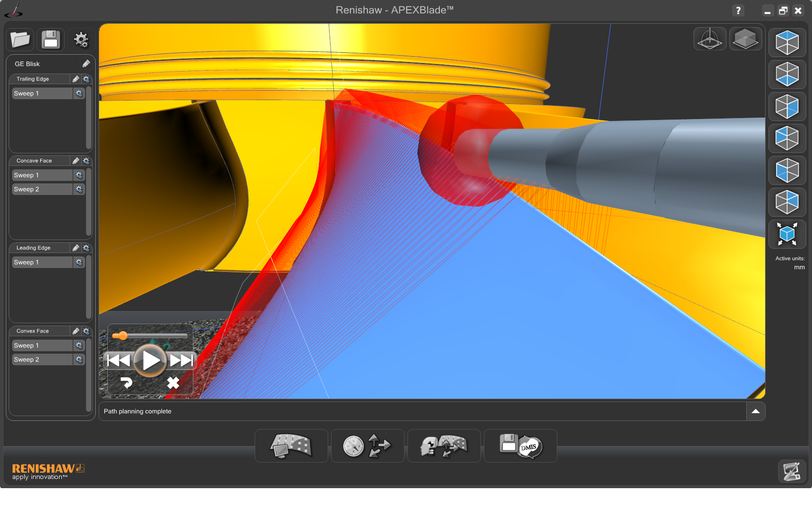
Task: Click the export DMIS button
Action: point(521,446)
